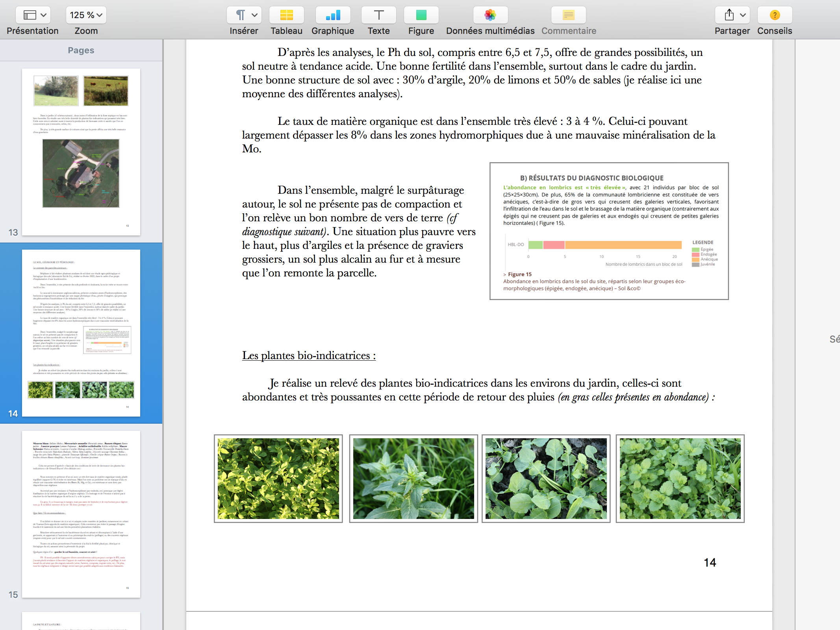Open the Insérer dropdown chevron
The height and width of the screenshot is (630, 840).
(x=255, y=15)
